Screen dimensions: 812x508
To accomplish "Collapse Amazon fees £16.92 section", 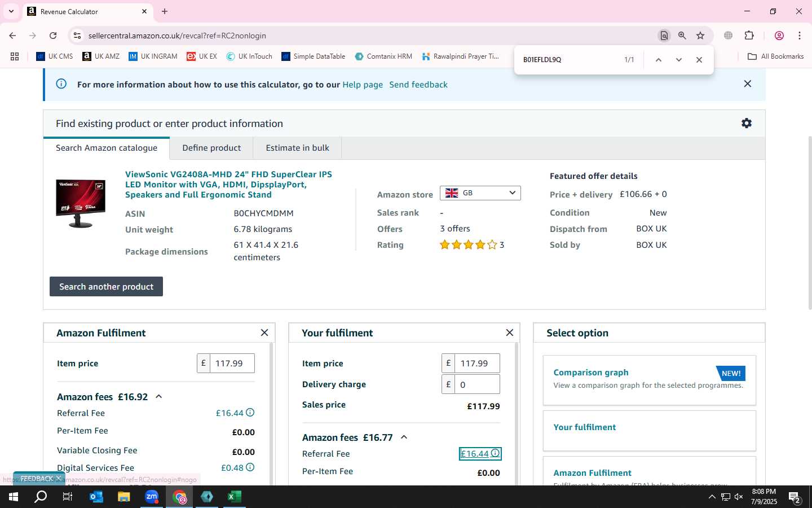I will tap(159, 397).
